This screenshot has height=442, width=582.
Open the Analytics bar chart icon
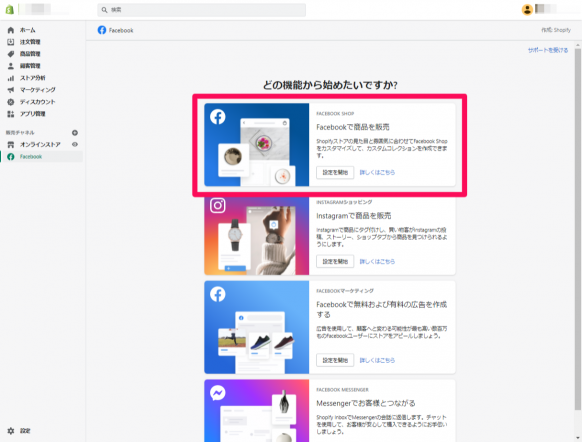pos(11,78)
